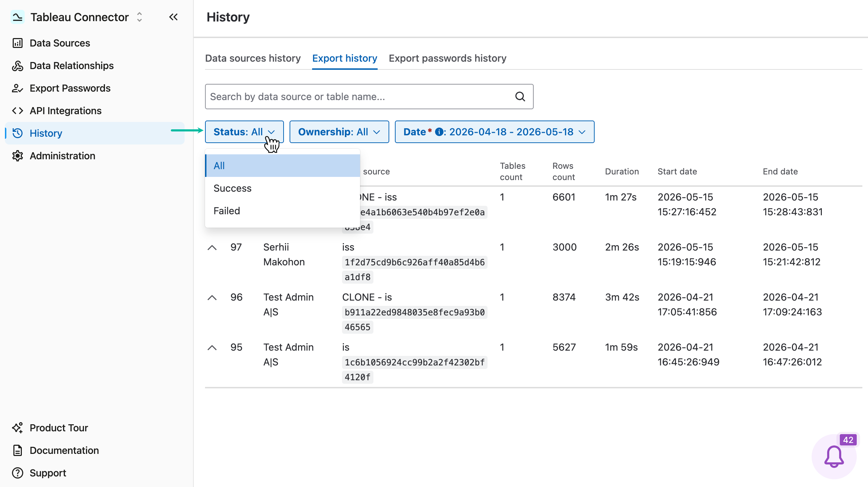Click the Start date column header

677,172
